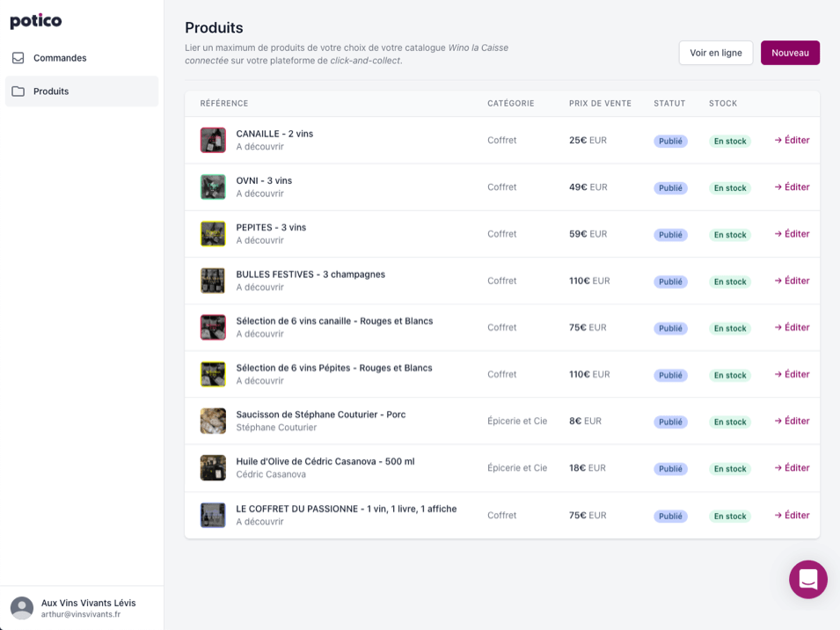
Task: Edit LE COFFRET DU PASSIONNE product
Action: click(x=792, y=516)
